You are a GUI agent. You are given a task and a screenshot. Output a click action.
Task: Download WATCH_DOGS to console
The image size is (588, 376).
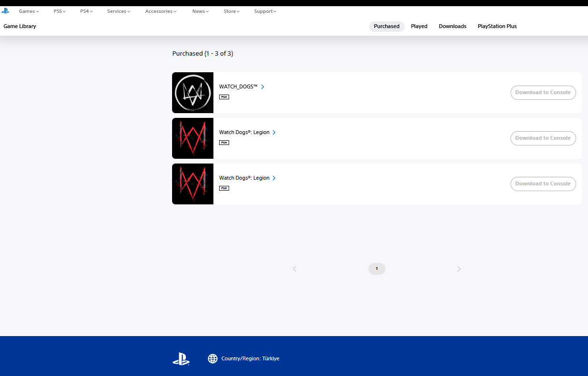point(543,93)
